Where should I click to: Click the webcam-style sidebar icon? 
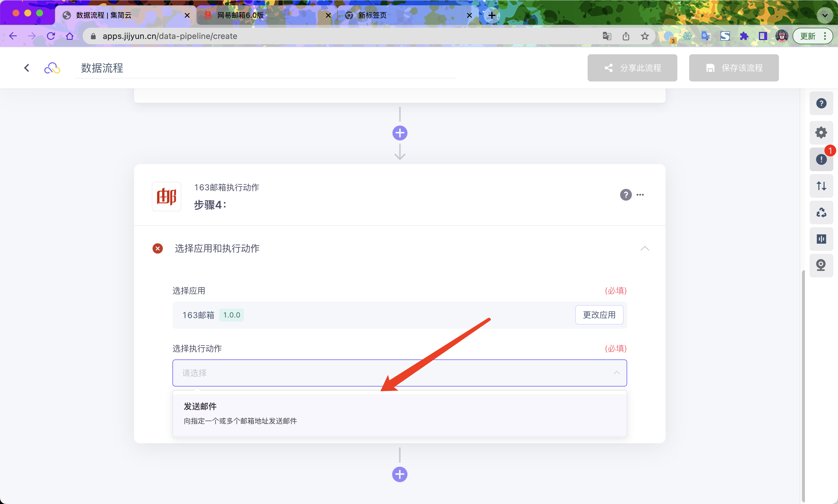coord(821,265)
